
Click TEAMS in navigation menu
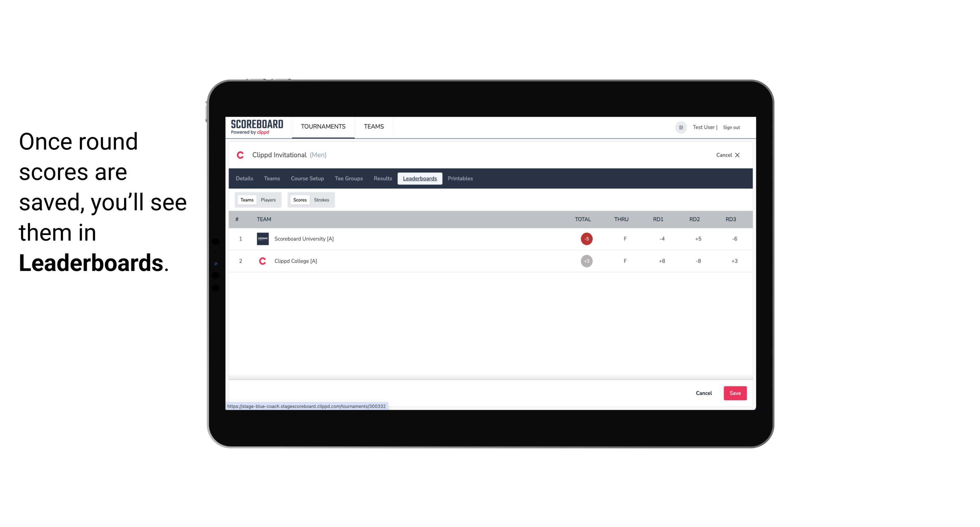point(373,127)
